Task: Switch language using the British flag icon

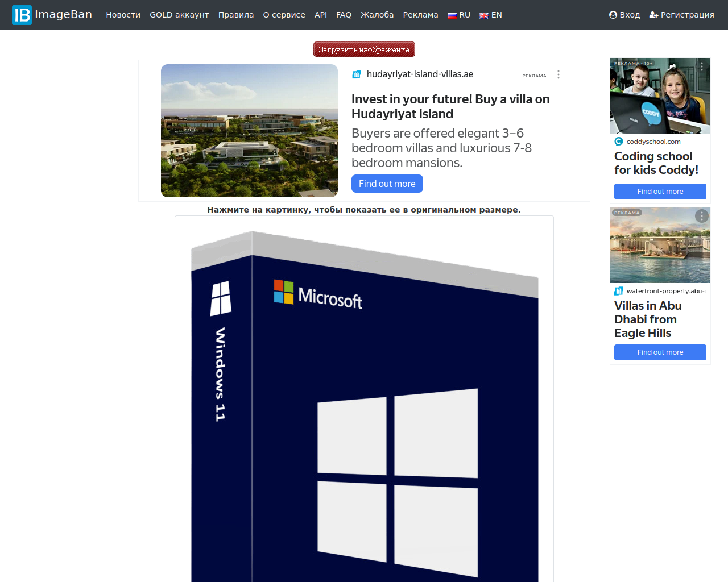Action: click(484, 15)
